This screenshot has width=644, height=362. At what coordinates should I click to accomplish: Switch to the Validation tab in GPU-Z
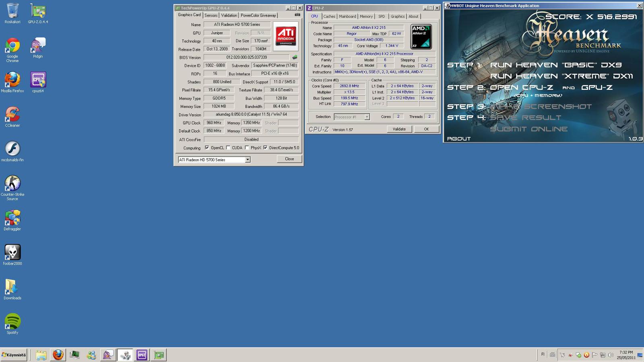tap(229, 15)
